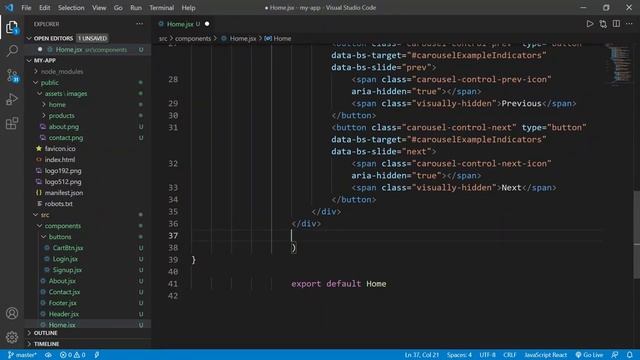Viewport: 640px width, 360px height.
Task: Click the master branch indicator
Action: 22,355
